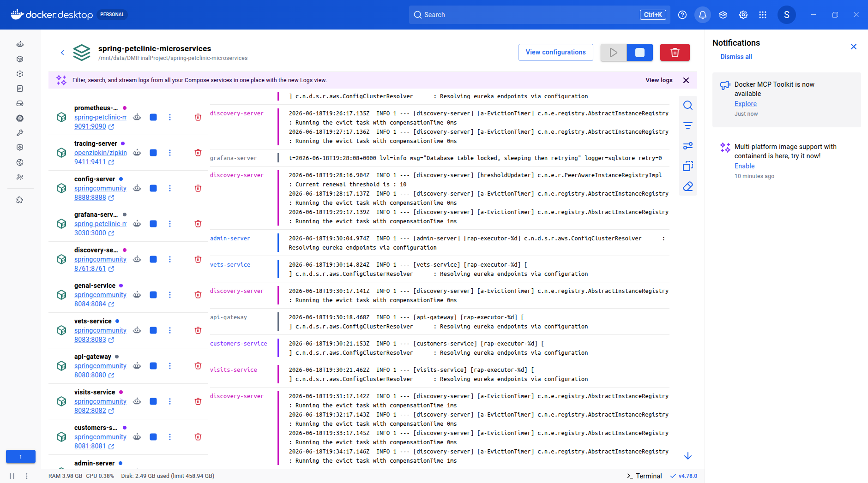The width and height of the screenshot is (868, 483).
Task: Open log filter lines icon
Action: tap(688, 125)
